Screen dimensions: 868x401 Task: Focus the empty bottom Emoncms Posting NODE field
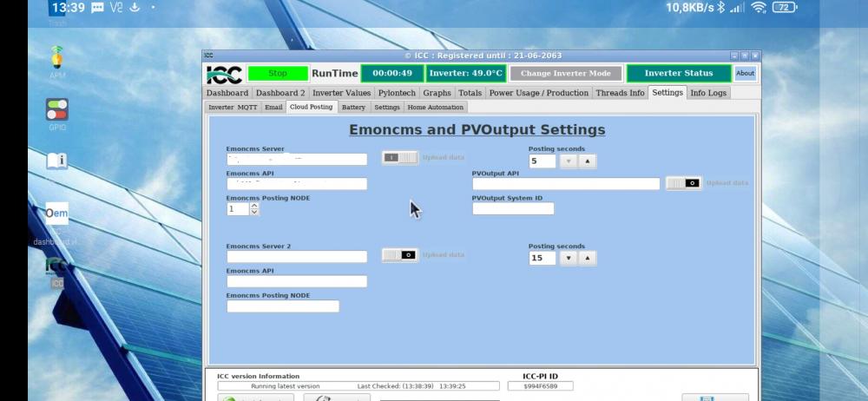coord(283,306)
